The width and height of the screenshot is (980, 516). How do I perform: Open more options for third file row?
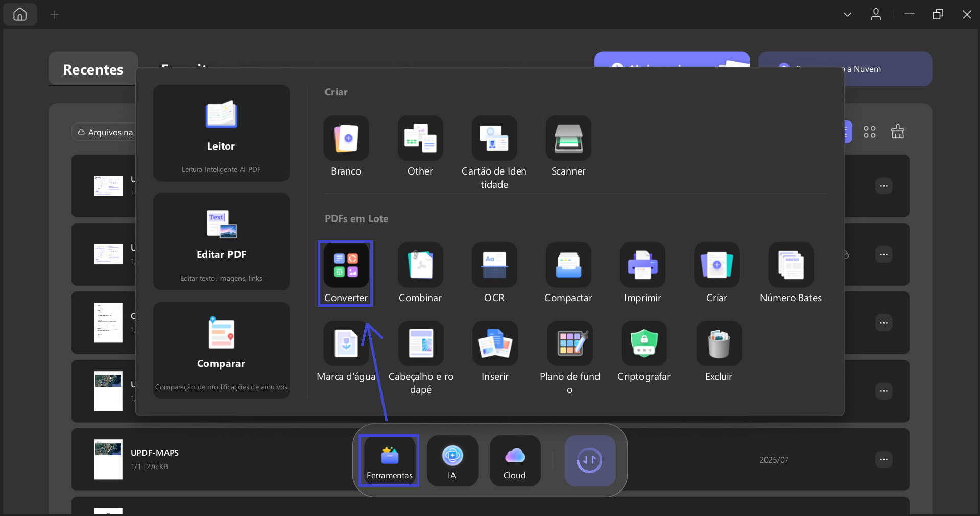(883, 323)
